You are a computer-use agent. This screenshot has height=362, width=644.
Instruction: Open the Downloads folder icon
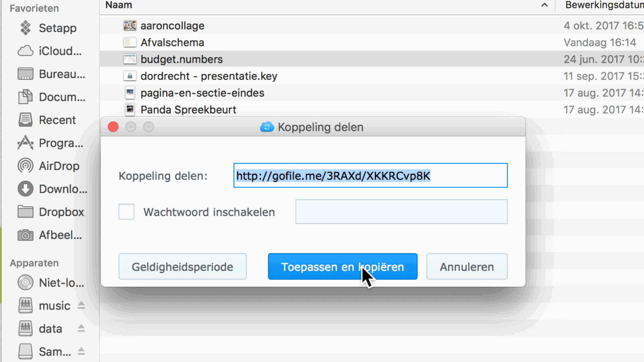click(x=25, y=189)
